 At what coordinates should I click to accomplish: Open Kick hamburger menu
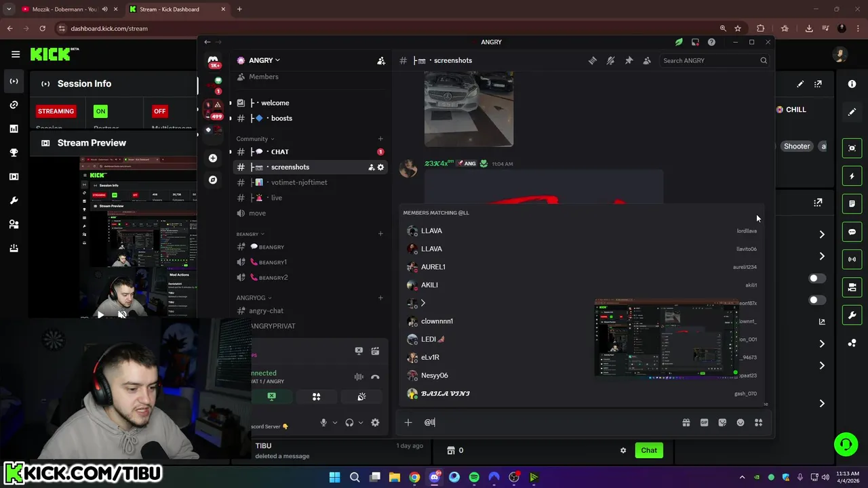(x=16, y=54)
